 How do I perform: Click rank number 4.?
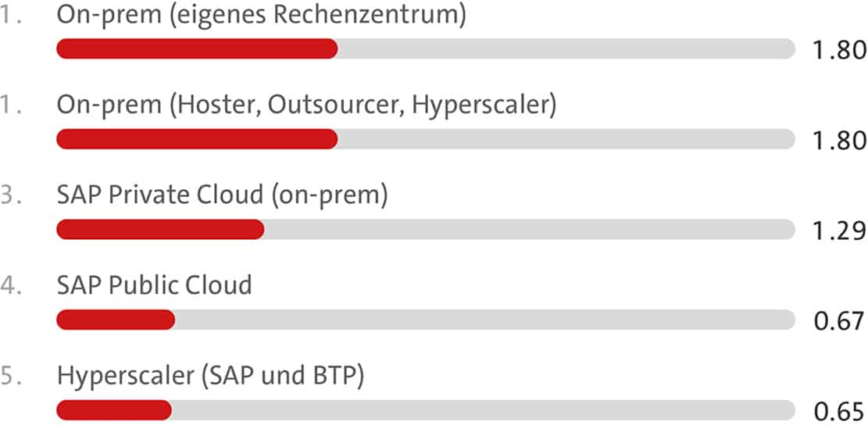click(x=10, y=284)
